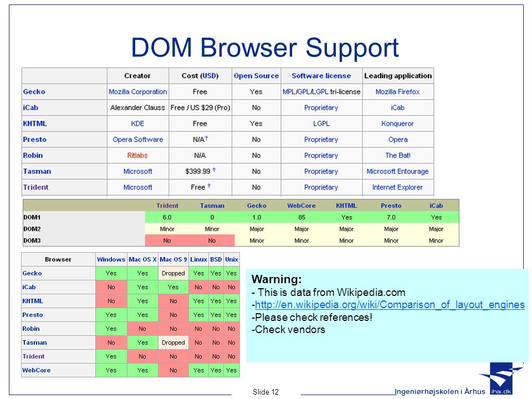Click the Mac OS X column header

pyautogui.click(x=142, y=259)
